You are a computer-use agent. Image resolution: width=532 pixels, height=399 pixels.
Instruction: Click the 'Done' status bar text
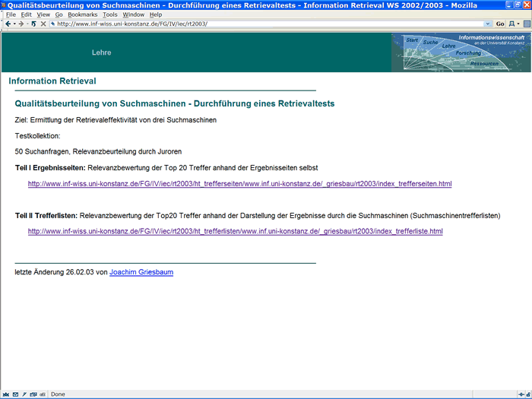pyautogui.click(x=58, y=394)
